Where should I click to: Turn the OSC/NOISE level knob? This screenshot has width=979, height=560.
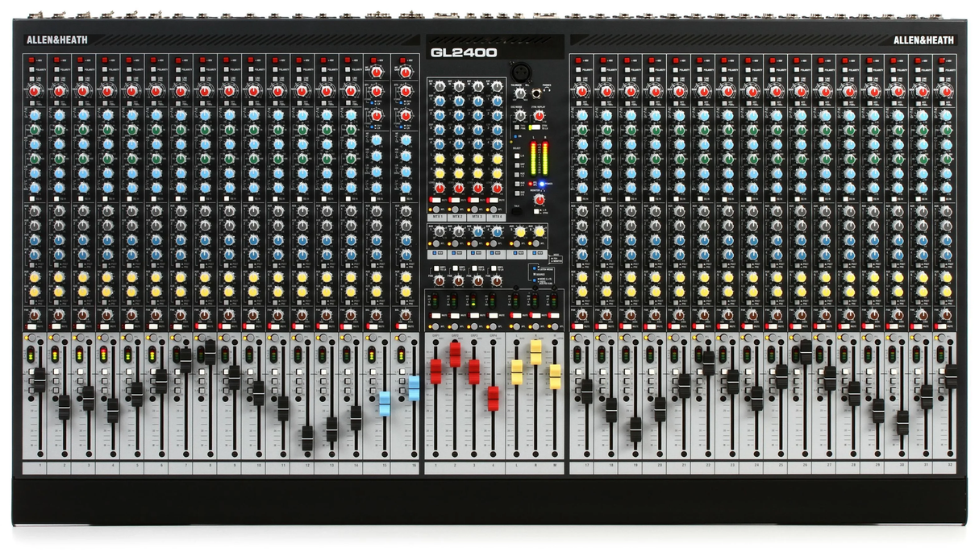519,116
